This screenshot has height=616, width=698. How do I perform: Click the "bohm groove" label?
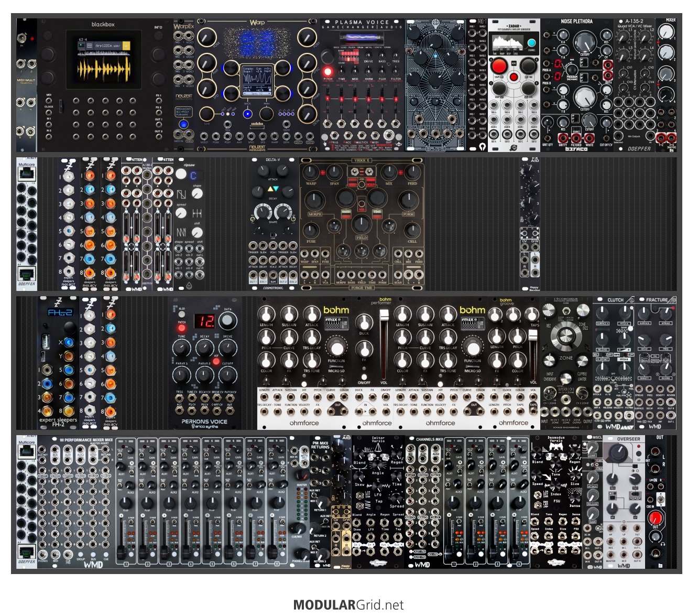506,302
